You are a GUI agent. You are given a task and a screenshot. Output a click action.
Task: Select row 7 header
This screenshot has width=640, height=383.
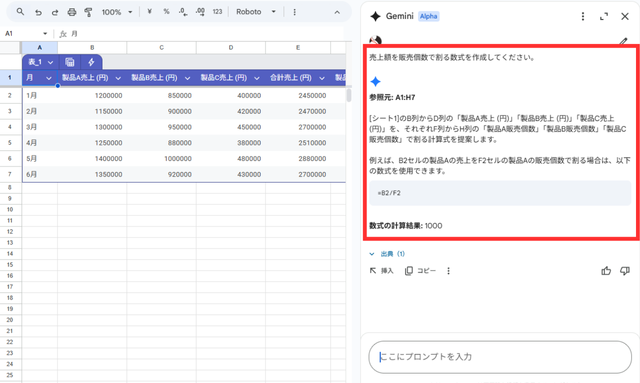[x=10, y=174]
